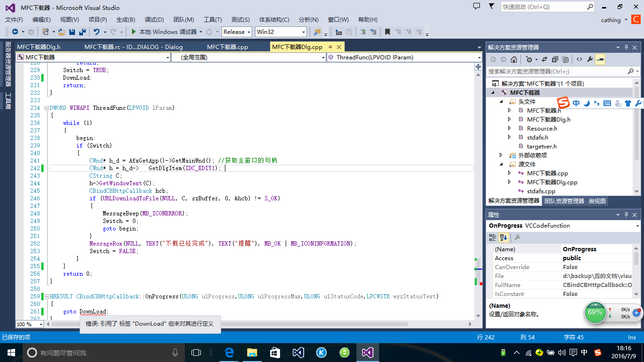Open the Release configuration dropdown
Viewport: 644px width, 362px height.
pos(237,32)
